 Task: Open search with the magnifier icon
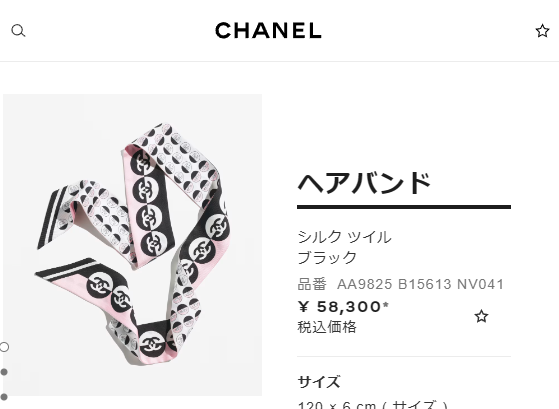click(18, 31)
